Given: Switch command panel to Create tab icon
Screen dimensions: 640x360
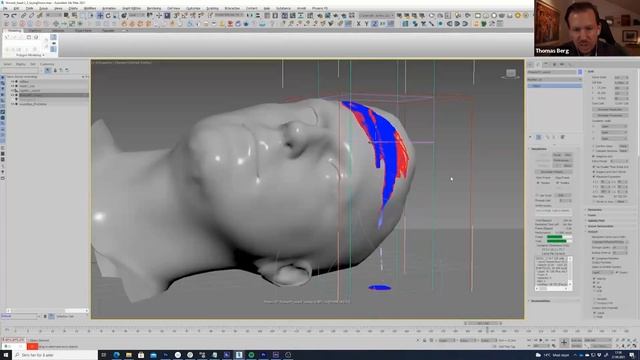Looking at the screenshot, I should pos(531,64).
